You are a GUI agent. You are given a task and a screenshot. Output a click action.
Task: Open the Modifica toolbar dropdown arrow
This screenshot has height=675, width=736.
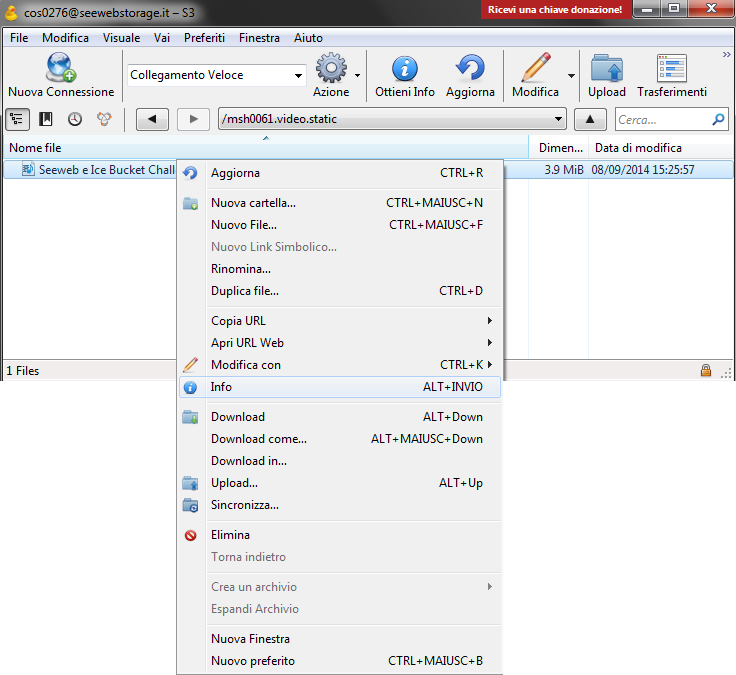(571, 75)
